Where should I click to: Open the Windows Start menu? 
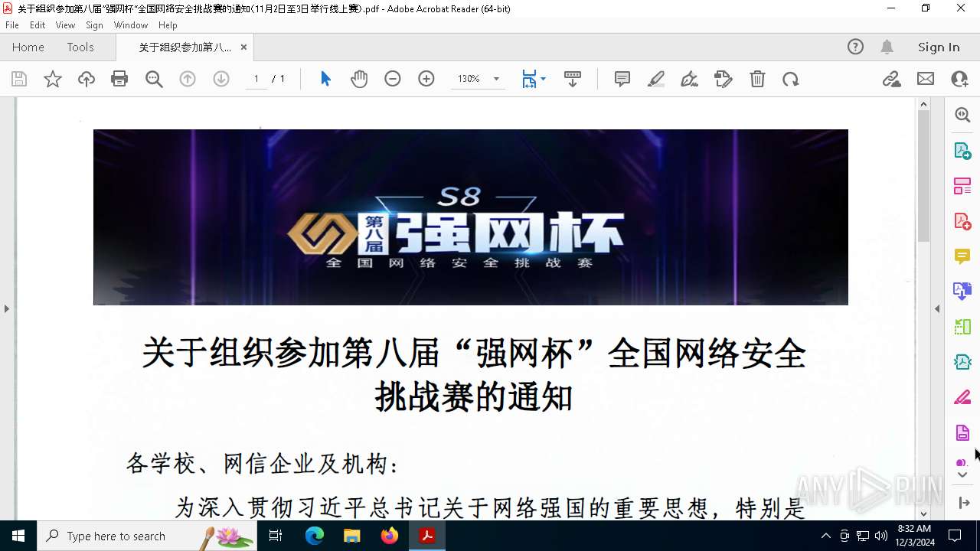coord(18,536)
